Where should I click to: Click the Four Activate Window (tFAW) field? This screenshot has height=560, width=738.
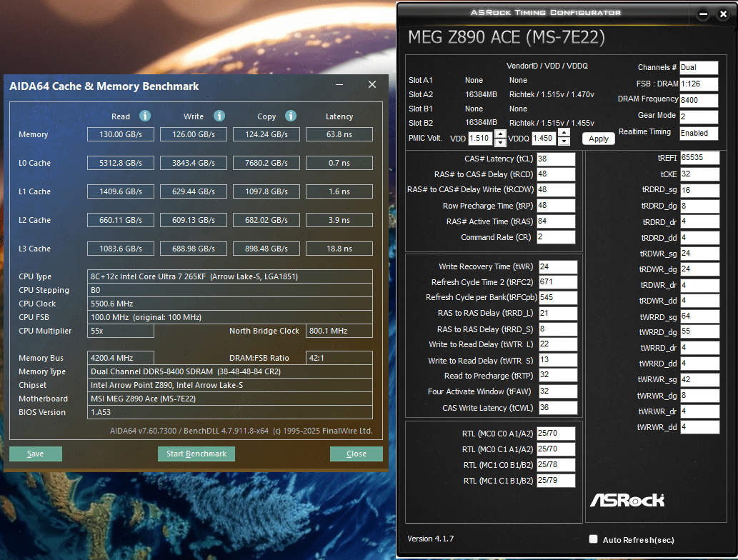(x=558, y=391)
